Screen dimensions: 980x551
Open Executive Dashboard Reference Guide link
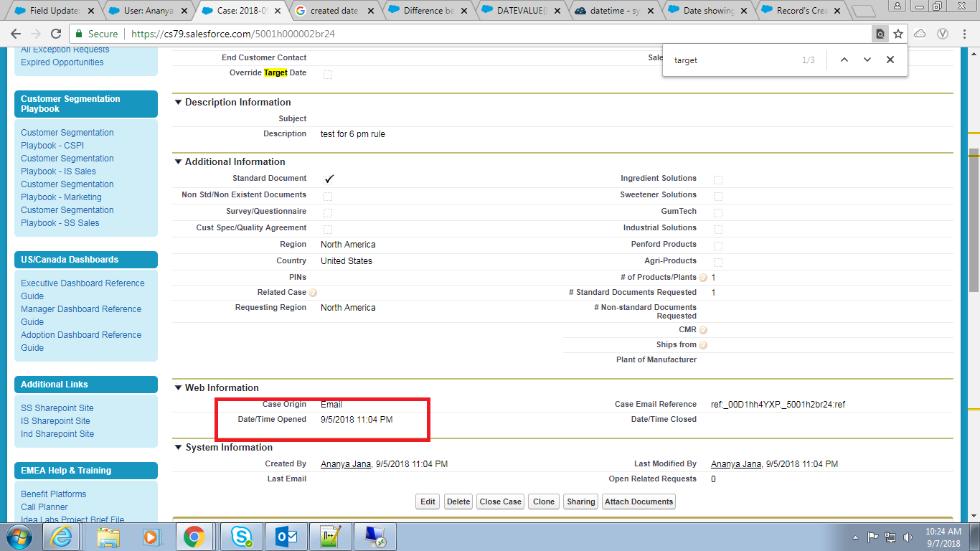[83, 290]
